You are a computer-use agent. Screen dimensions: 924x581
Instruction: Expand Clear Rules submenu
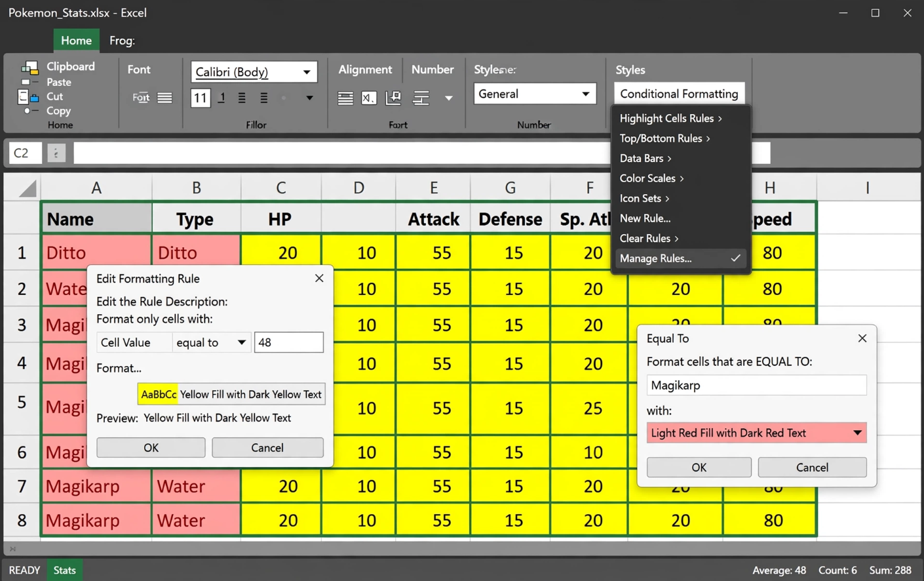point(681,238)
